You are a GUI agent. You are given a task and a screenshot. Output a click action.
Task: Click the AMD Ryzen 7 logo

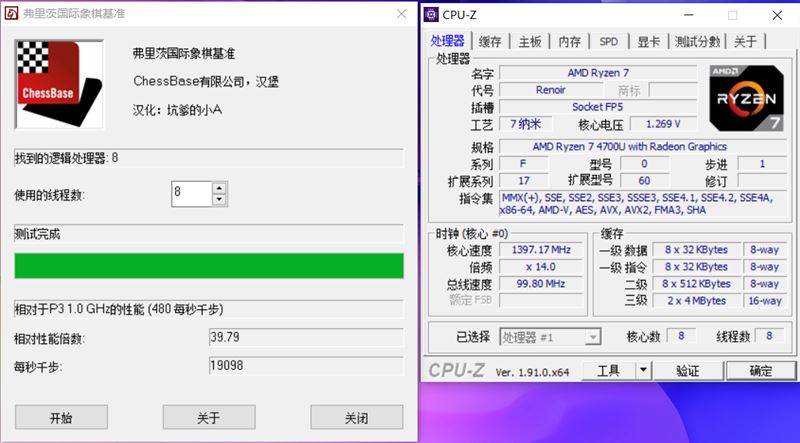pos(746,98)
